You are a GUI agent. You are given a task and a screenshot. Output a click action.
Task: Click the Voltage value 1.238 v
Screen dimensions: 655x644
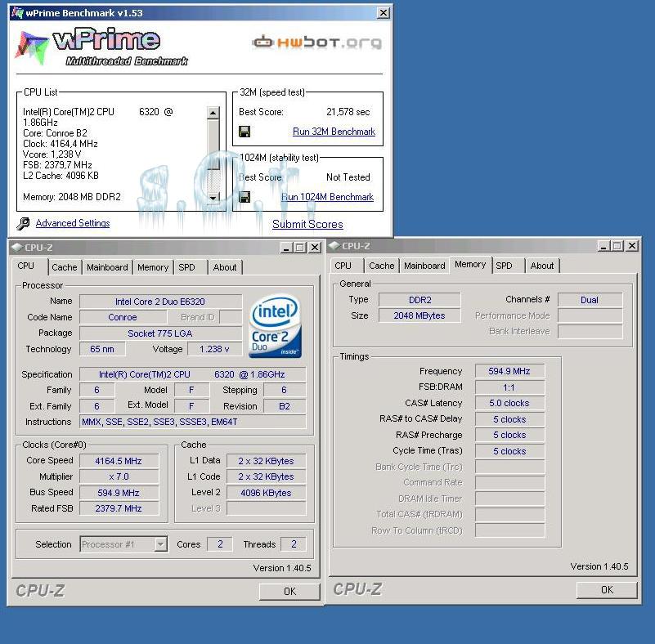pyautogui.click(x=214, y=349)
